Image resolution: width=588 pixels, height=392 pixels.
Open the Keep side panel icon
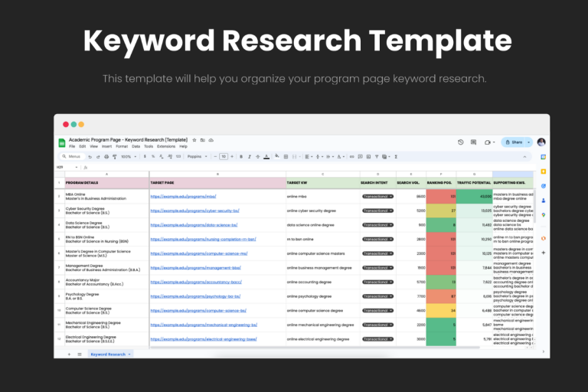(x=543, y=171)
